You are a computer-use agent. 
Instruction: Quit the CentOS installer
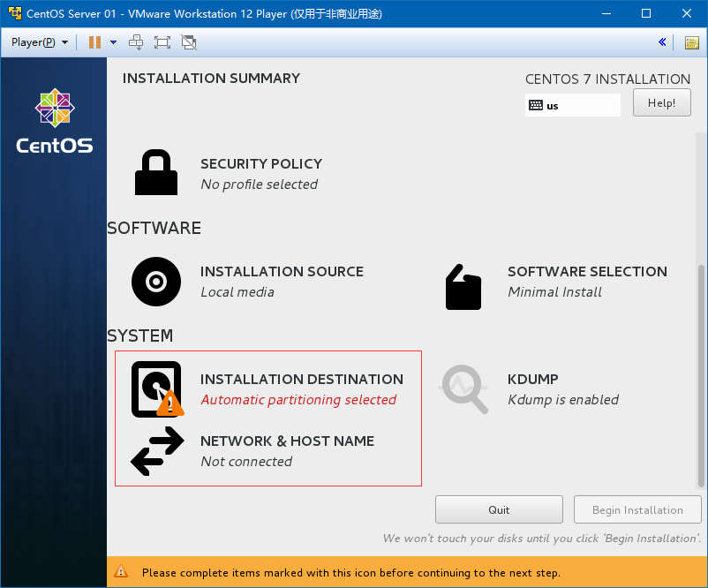click(x=498, y=509)
